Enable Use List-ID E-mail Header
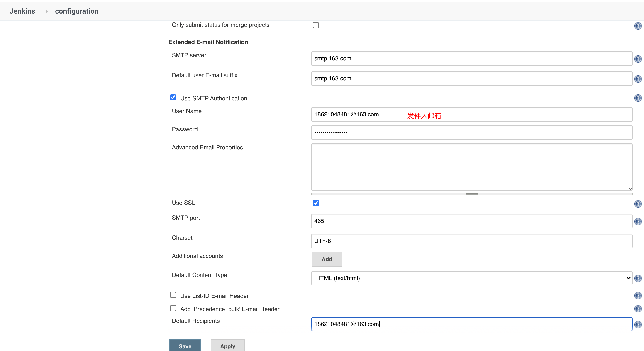The width and height of the screenshot is (644, 351). coord(173,295)
